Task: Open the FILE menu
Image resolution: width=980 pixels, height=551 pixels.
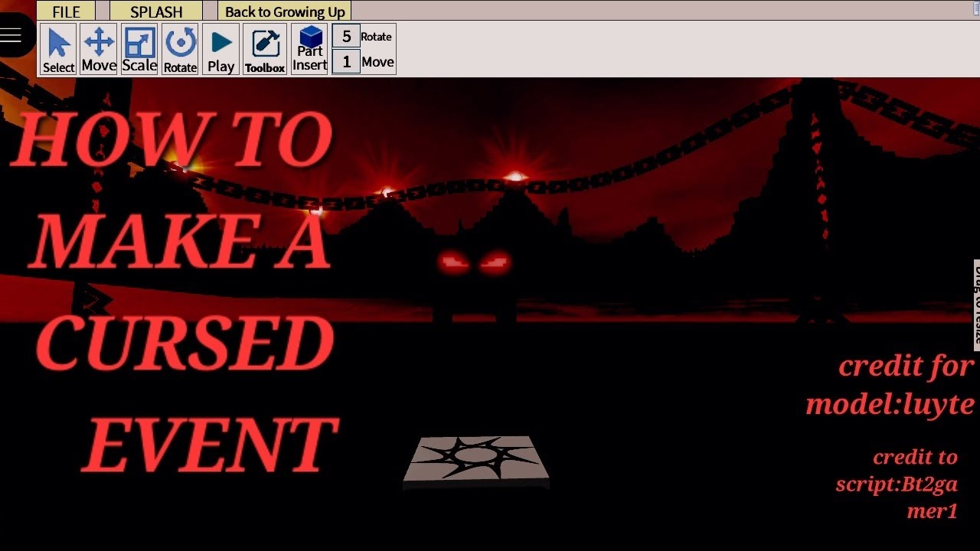Action: pos(66,11)
